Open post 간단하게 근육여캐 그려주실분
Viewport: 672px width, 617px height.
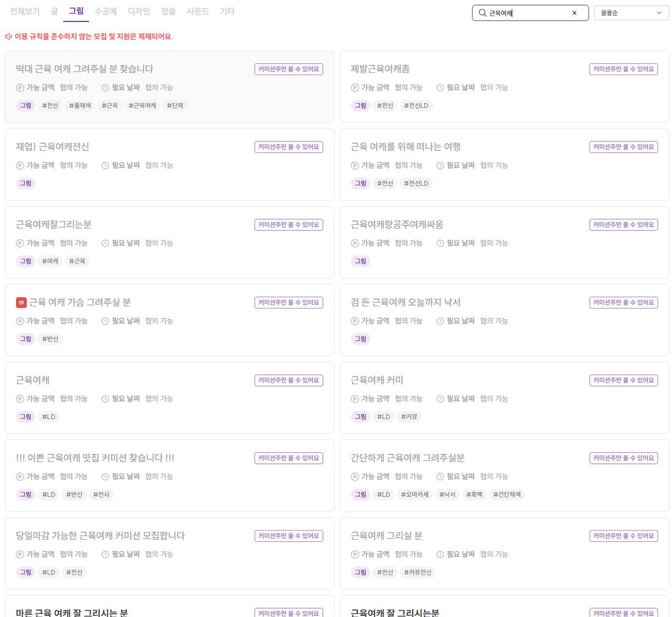(x=407, y=458)
